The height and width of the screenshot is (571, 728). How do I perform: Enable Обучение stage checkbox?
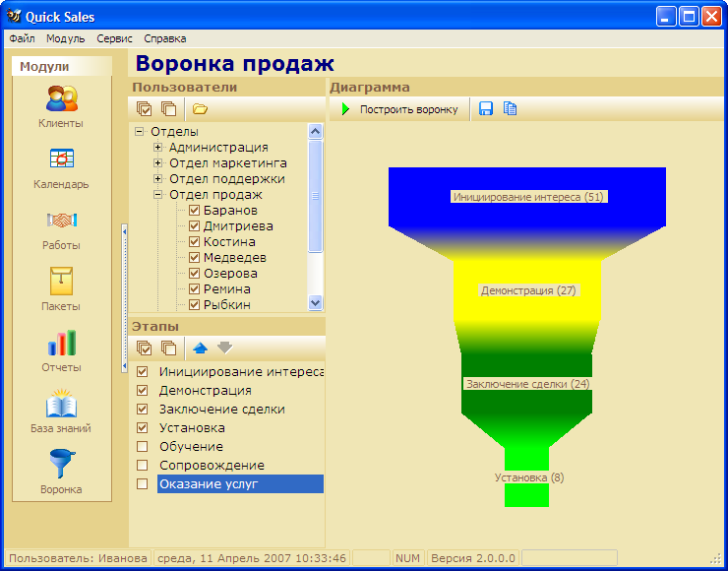(x=142, y=447)
